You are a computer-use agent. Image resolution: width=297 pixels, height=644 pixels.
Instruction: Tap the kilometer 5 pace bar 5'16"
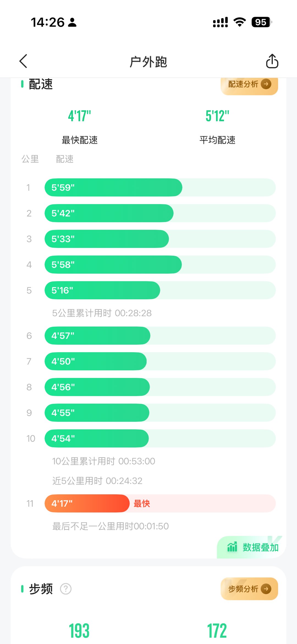(x=102, y=291)
